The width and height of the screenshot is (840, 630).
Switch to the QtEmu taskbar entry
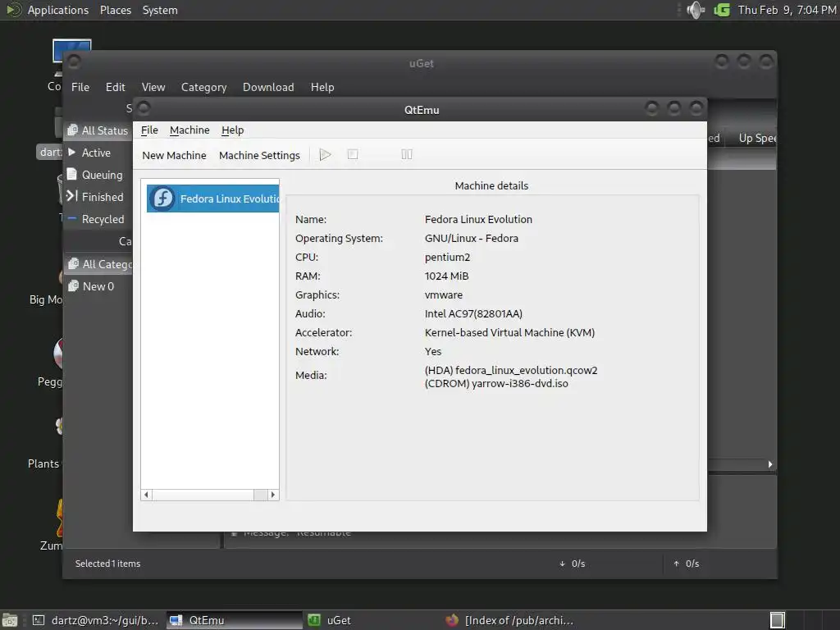tap(234, 620)
